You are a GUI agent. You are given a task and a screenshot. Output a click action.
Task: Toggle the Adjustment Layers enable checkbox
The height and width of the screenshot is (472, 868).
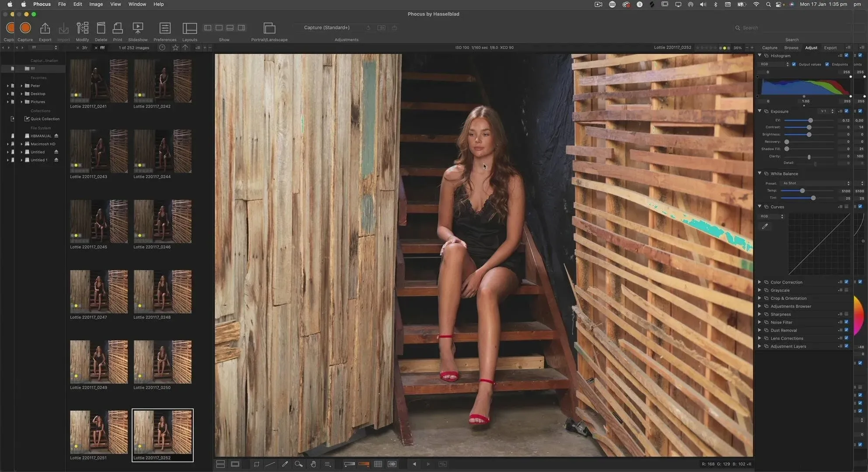846,346
